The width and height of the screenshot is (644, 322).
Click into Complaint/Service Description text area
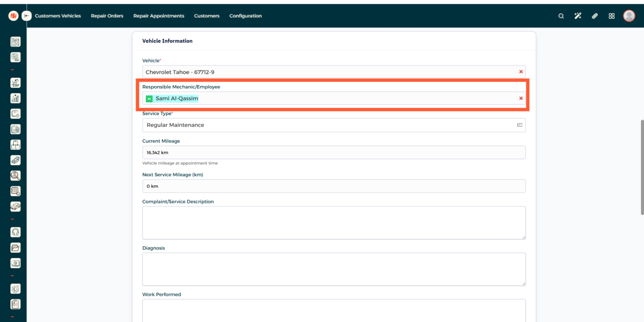(333, 223)
